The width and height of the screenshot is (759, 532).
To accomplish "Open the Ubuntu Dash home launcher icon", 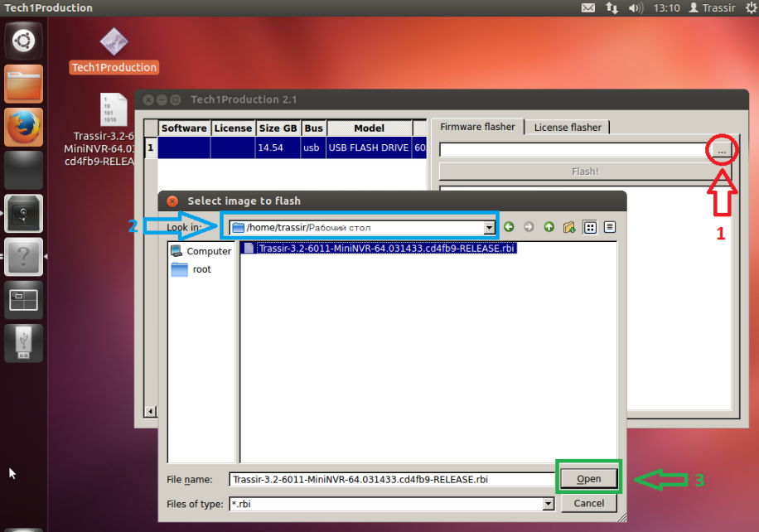I will [24, 41].
